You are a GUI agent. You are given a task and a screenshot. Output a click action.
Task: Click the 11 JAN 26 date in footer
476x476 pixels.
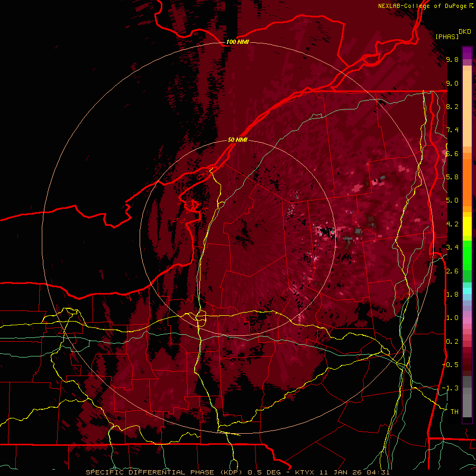[x=341, y=472]
